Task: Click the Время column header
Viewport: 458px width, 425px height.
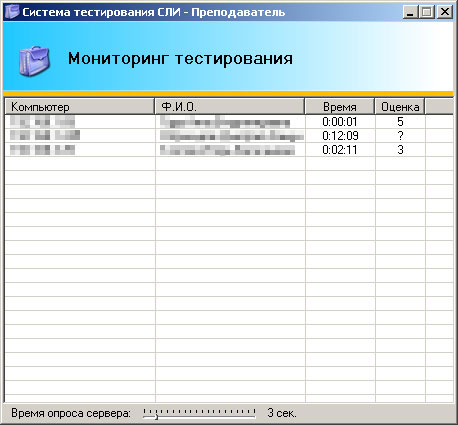Action: click(340, 107)
